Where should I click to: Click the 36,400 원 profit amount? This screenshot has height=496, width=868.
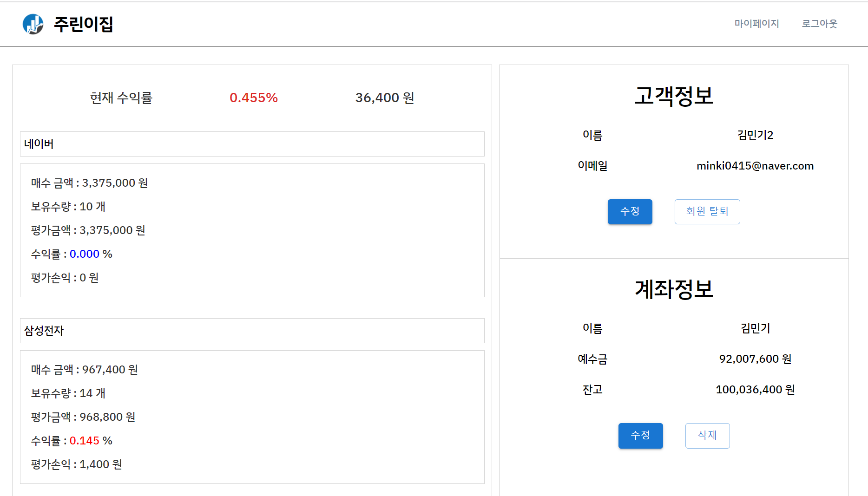pyautogui.click(x=384, y=98)
